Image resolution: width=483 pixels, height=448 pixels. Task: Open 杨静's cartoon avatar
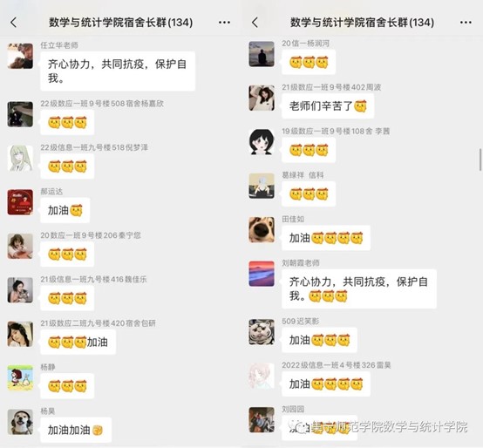click(20, 377)
